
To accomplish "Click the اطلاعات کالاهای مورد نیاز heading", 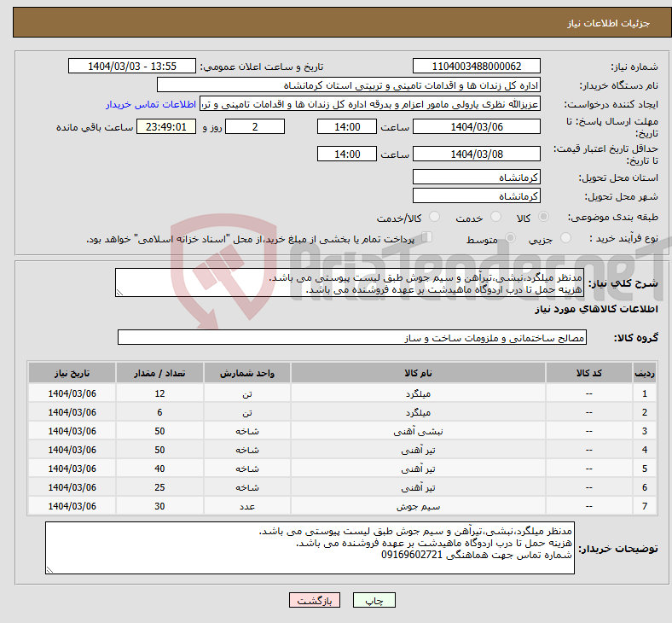I will point(596,309).
